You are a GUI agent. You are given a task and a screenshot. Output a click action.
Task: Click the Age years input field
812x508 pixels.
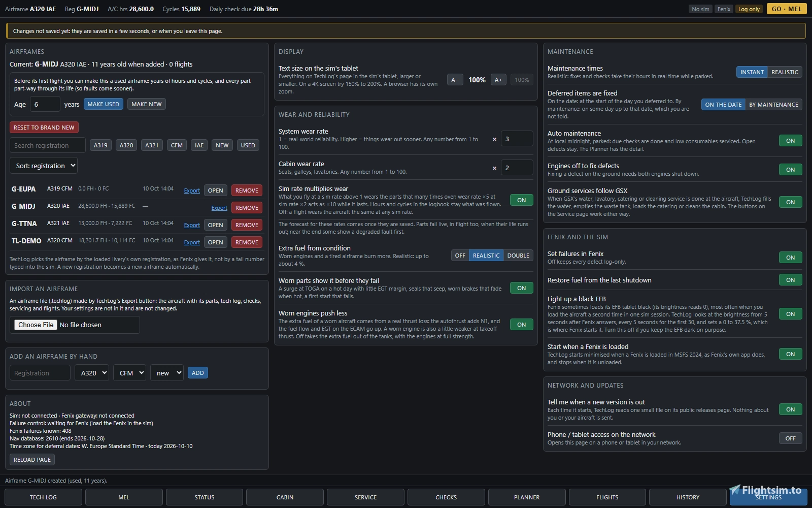[45, 104]
